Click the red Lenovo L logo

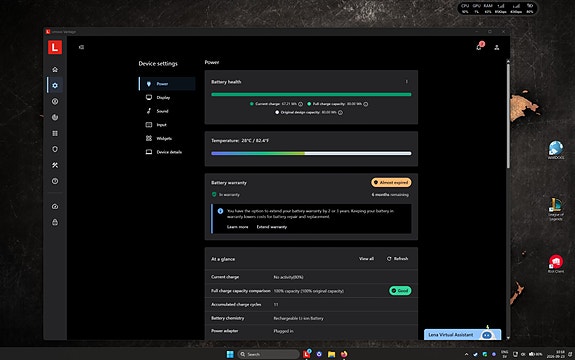coord(55,47)
